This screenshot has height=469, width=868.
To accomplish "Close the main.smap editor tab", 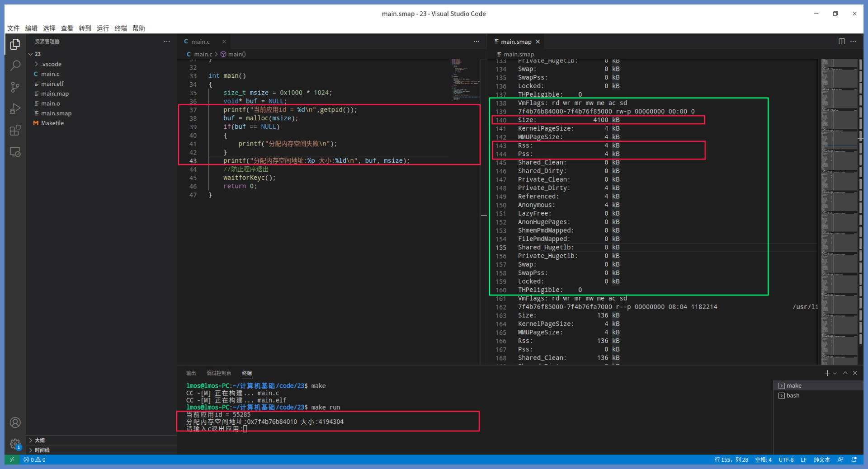I will click(x=538, y=42).
